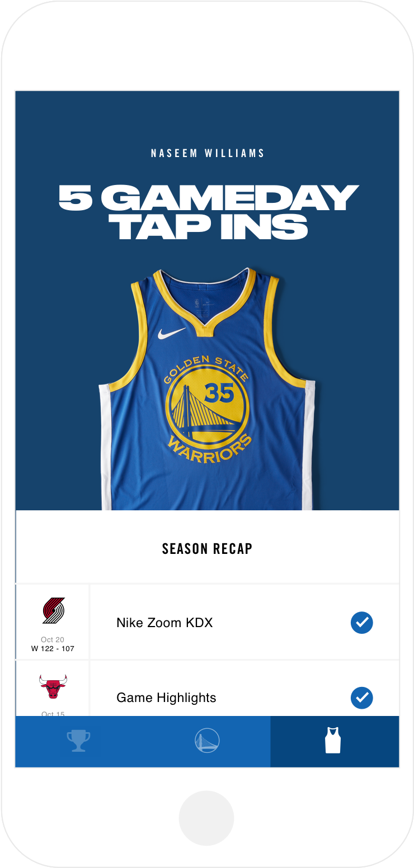The width and height of the screenshot is (414, 868).
Task: Select the jersey tab icon
Action: (333, 741)
